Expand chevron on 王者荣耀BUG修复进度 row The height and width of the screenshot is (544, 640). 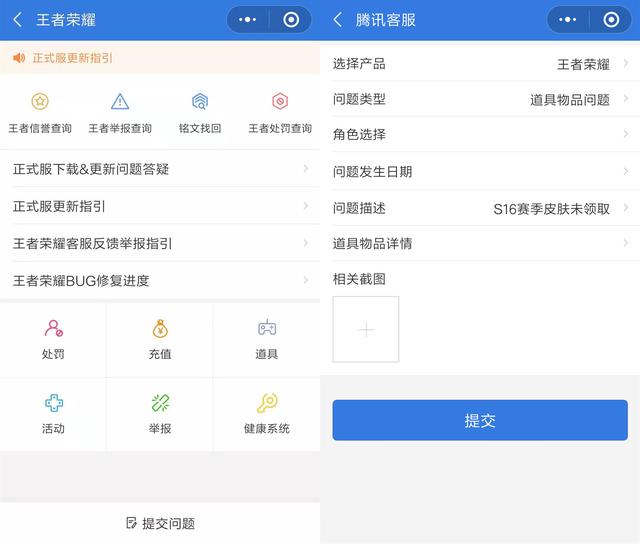(x=306, y=280)
